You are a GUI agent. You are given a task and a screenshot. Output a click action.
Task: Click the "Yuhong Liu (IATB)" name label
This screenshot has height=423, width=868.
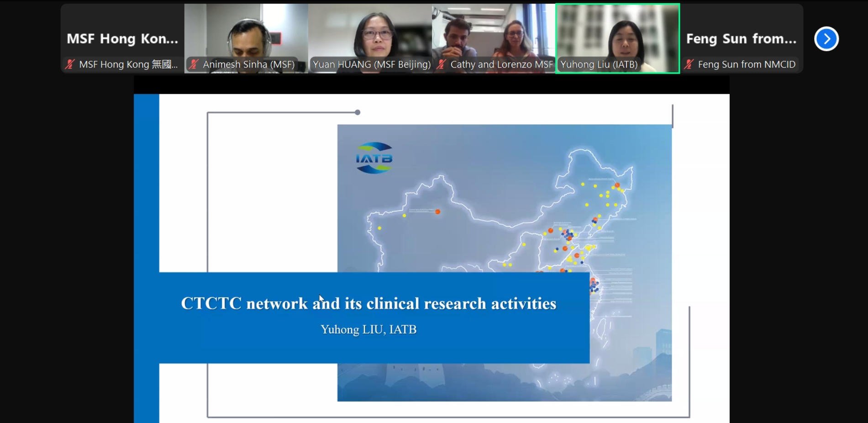click(599, 64)
